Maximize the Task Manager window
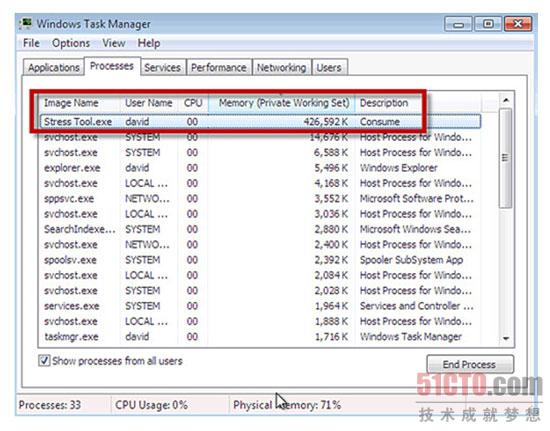Image resolution: width=550 pixels, height=431 pixels. (488, 24)
